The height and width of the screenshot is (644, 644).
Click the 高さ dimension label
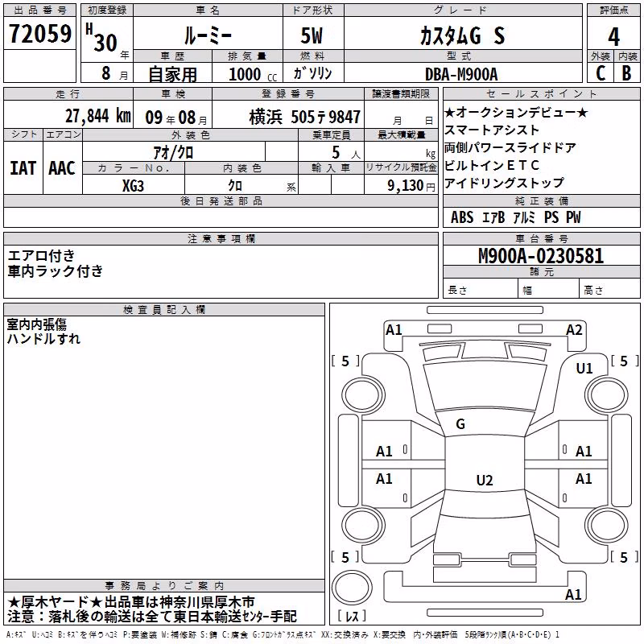(x=593, y=291)
